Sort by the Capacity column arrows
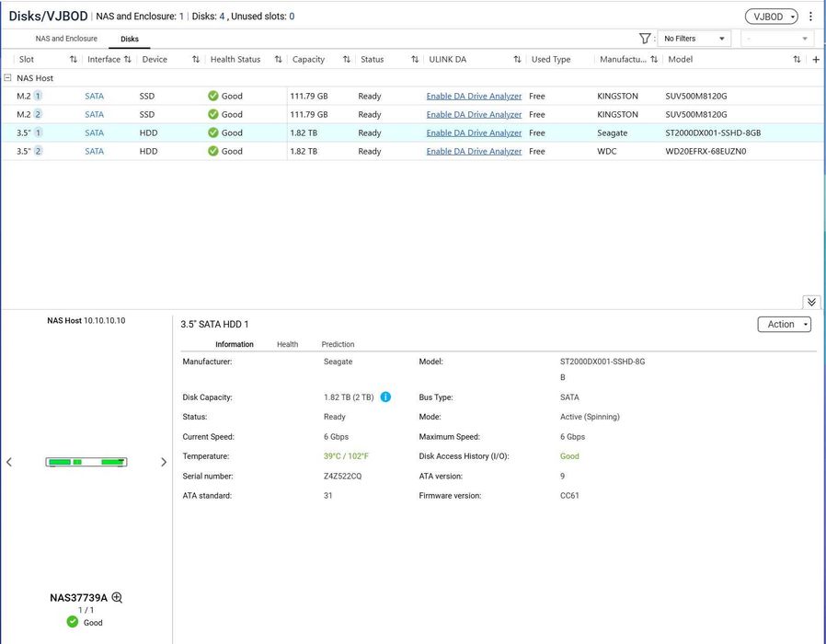 click(x=346, y=60)
